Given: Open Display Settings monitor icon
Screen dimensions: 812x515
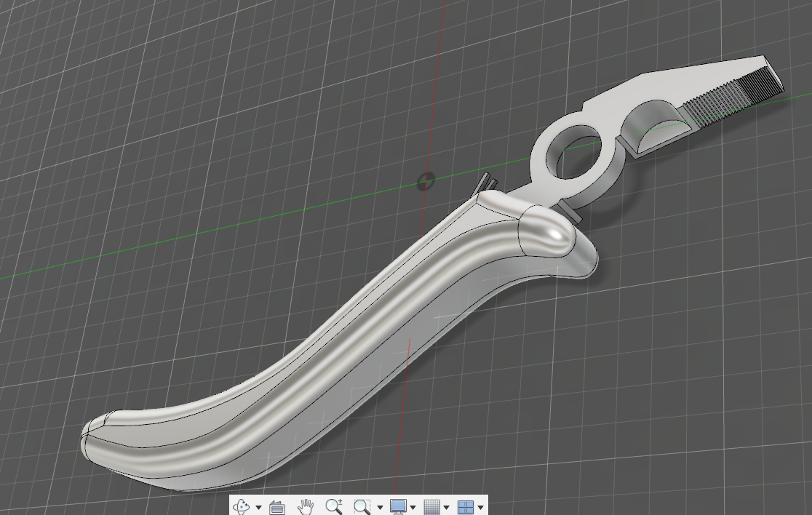Looking at the screenshot, I should pos(398,506).
